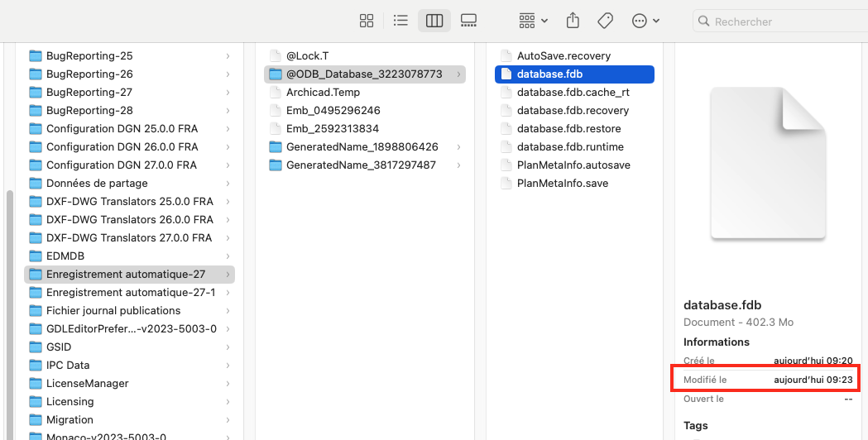
Task: Click the Tags heading in preview pane
Action: [696, 426]
